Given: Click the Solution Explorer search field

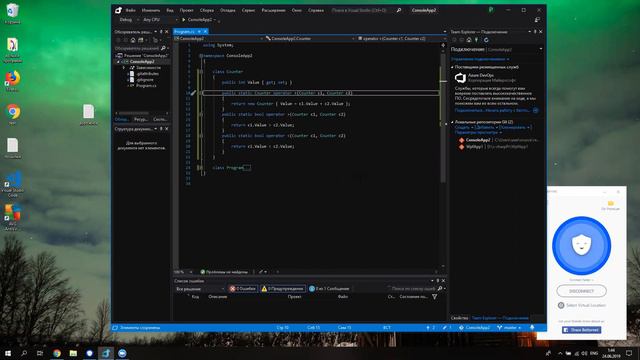Looking at the screenshot, I should coord(141,48).
